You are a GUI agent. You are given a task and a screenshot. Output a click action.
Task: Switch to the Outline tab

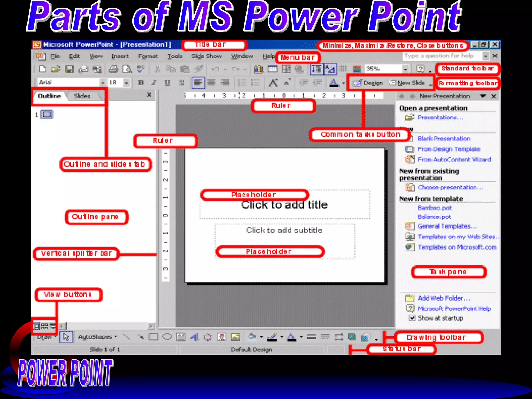point(49,96)
